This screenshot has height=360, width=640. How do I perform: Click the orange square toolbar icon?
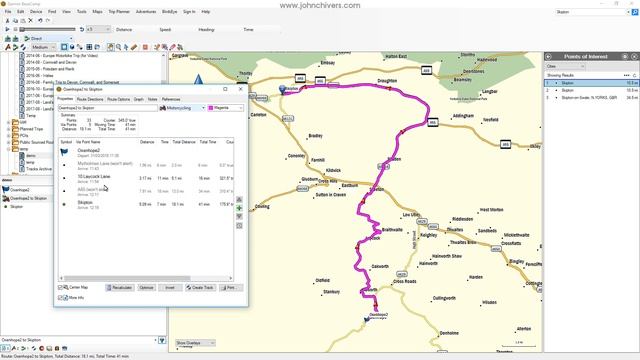[145, 47]
